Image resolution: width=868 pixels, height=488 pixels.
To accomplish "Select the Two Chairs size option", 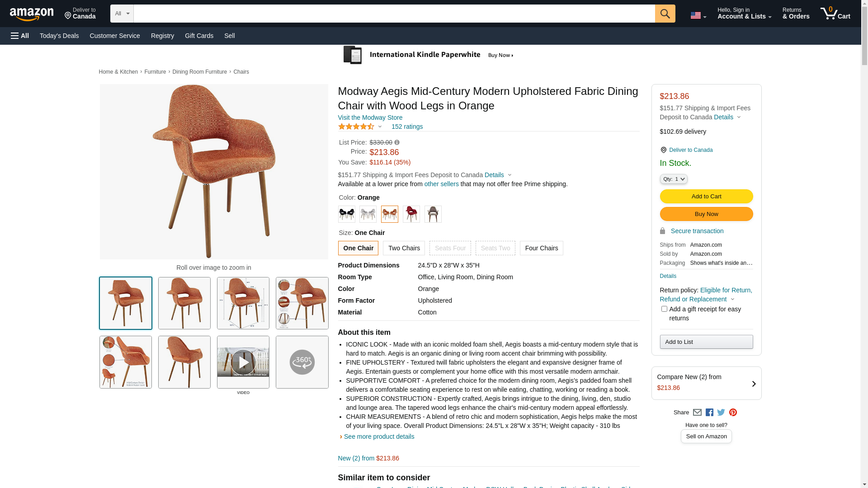I will [404, 248].
